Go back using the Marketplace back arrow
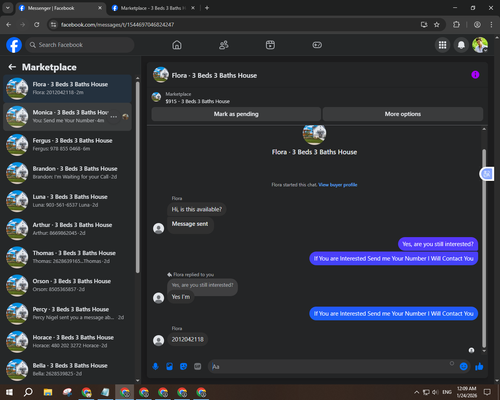The width and height of the screenshot is (500, 400). click(x=12, y=67)
